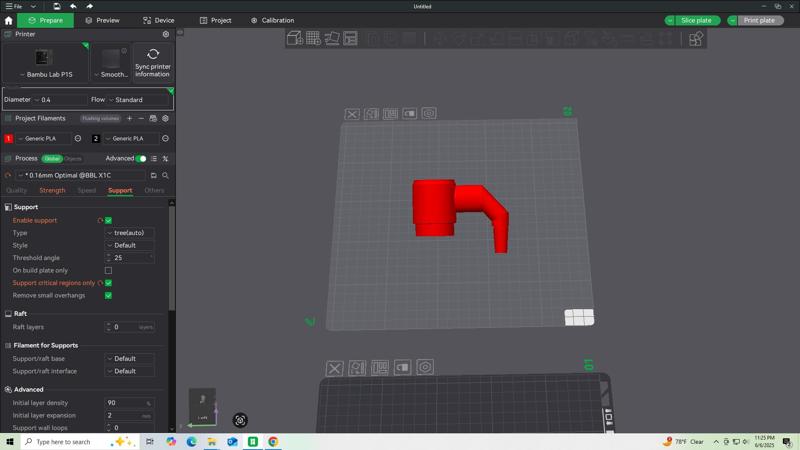Toggle Support critical regions only checkbox
Viewport: 800px width, 450px height.
tap(108, 283)
